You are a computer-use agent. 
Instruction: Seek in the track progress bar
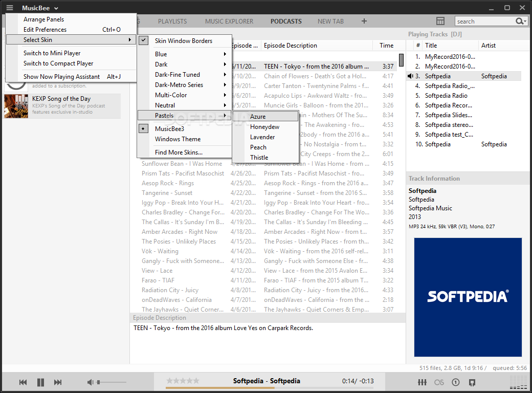270,387
